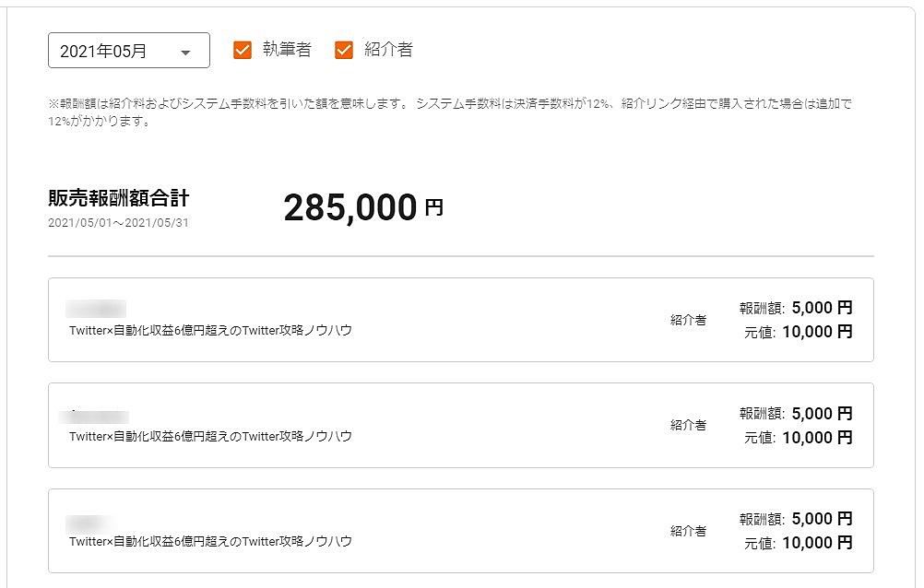Click first card's Twitter×自動化 product title
Viewport: 924px width, 588px height.
pyautogui.click(x=210, y=330)
